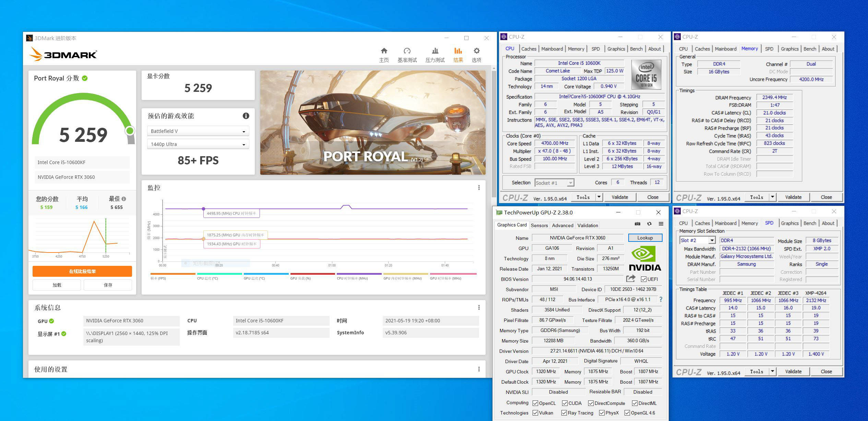868x421 pixels.
Task: Go to 3DMark home (主页) icon
Action: click(x=384, y=51)
